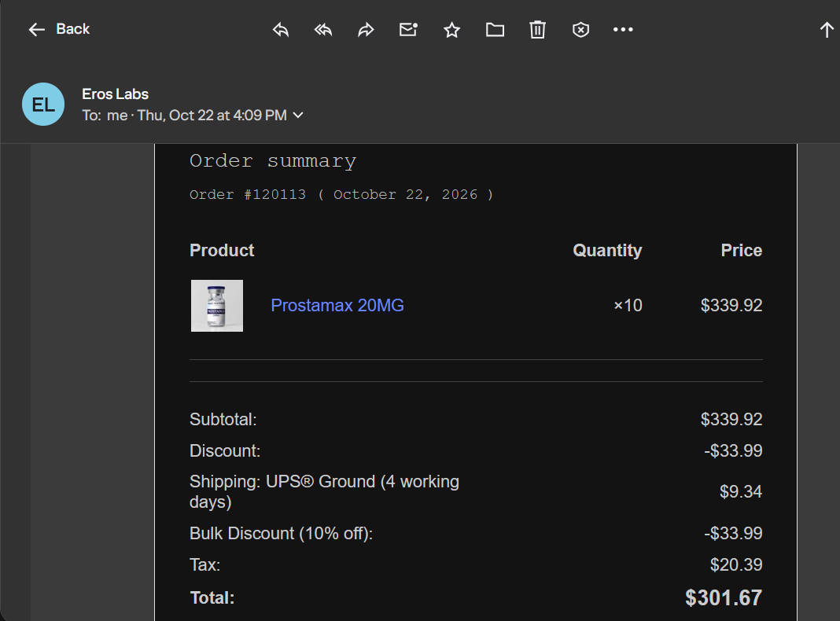Mark the email as unread
Screen dimensions: 840x621
(409, 29)
